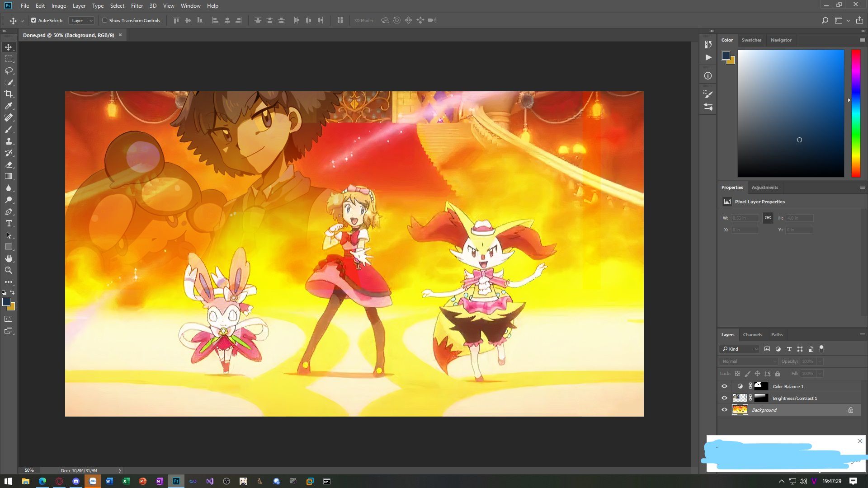Open the Window menu
The width and height of the screenshot is (868, 488).
(190, 6)
